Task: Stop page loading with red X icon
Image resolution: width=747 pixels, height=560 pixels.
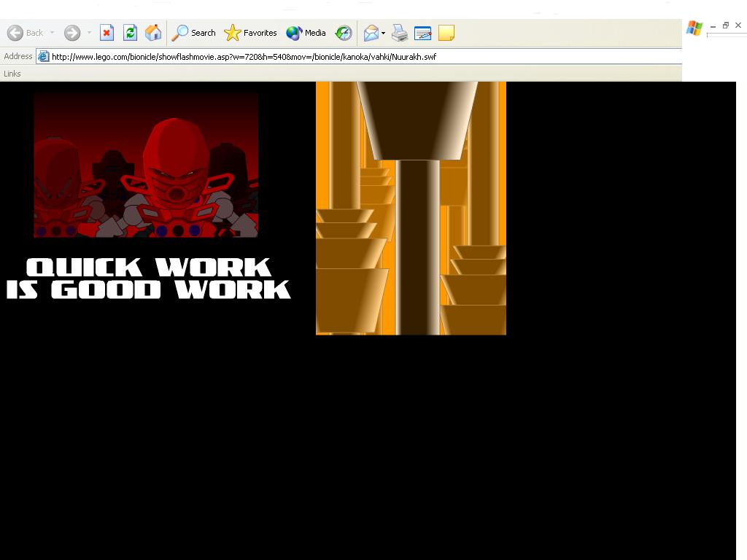Action: click(x=107, y=33)
